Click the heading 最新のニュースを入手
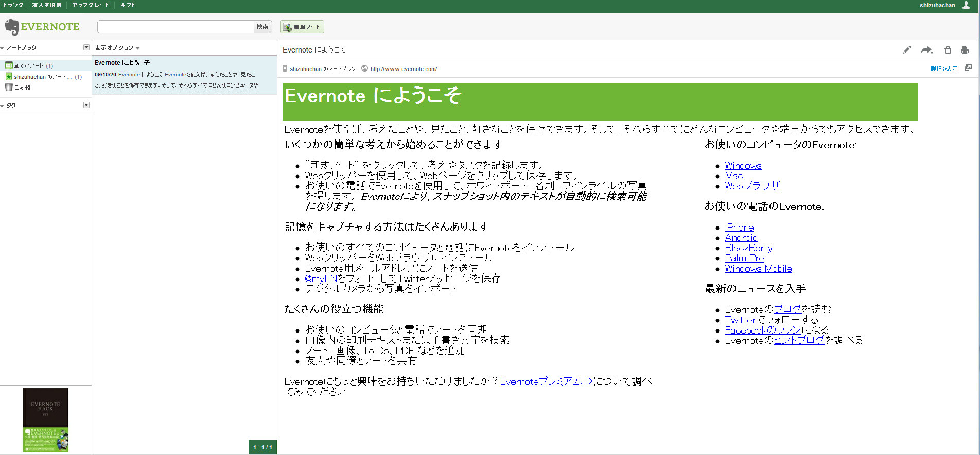This screenshot has height=455, width=980. point(755,289)
